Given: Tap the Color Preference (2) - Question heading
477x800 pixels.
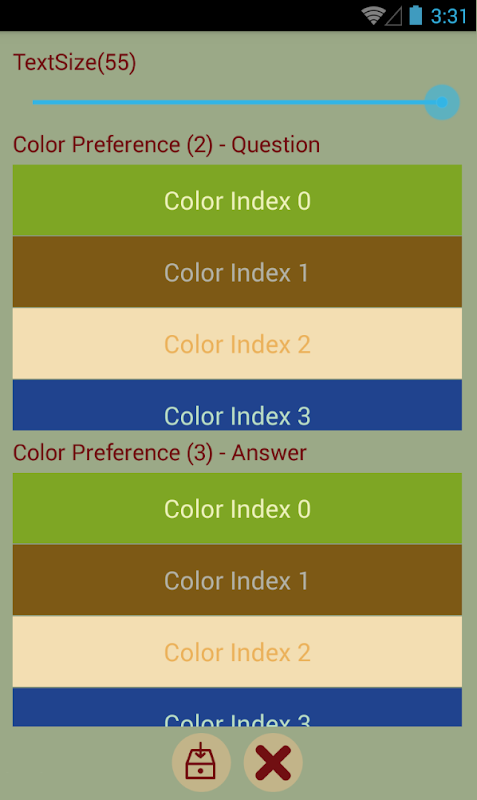Looking at the screenshot, I should click(x=166, y=145).
